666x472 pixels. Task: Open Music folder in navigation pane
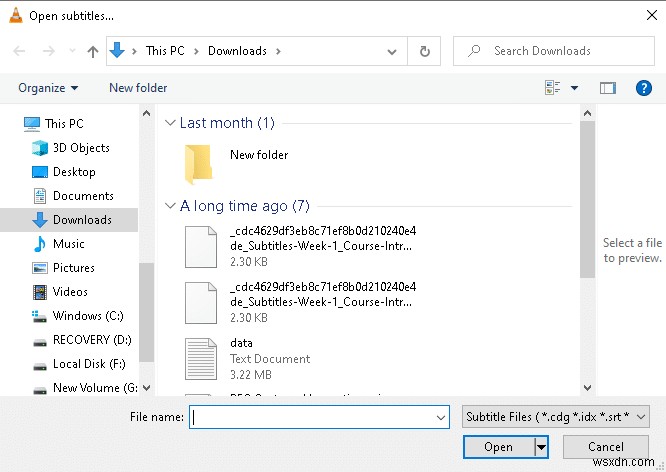click(68, 244)
